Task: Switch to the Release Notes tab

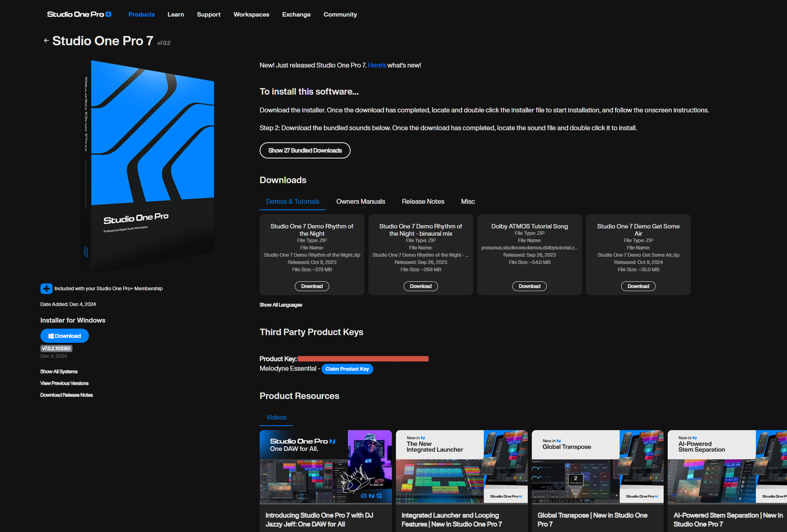Action: click(423, 201)
